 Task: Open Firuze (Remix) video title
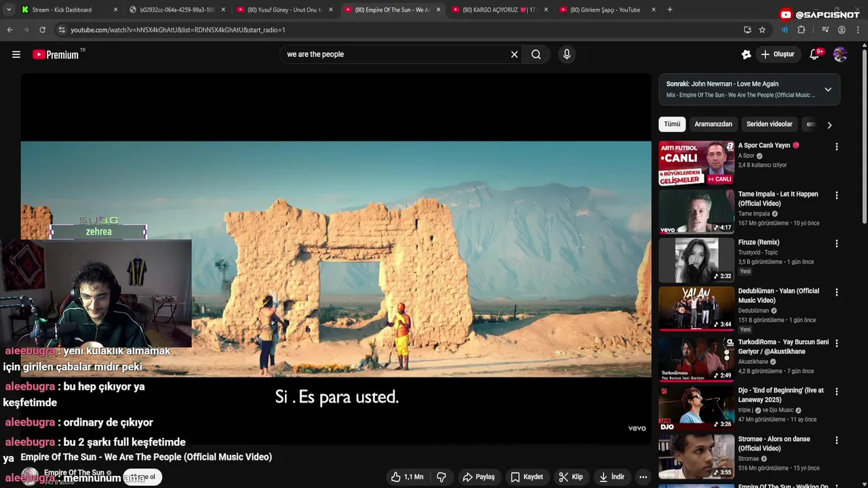[758, 242]
